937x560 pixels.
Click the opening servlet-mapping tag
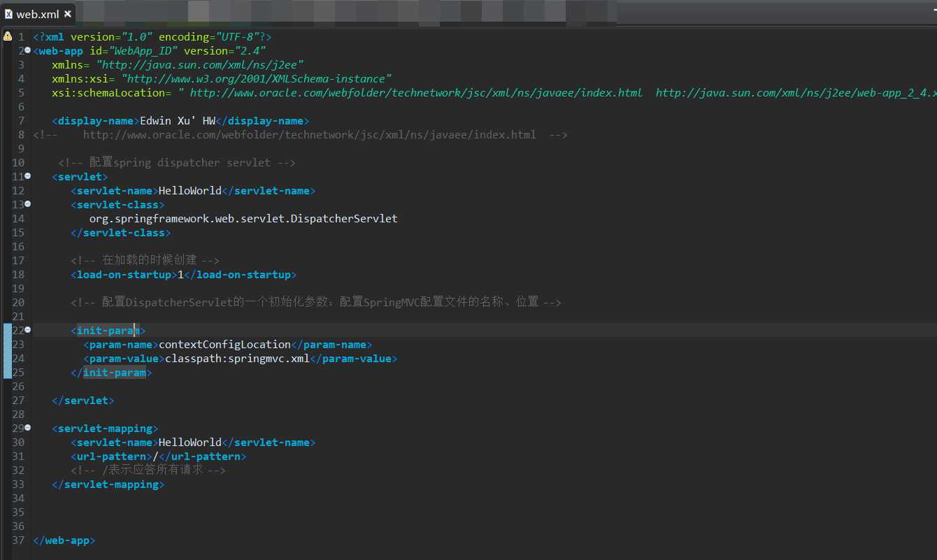point(105,428)
